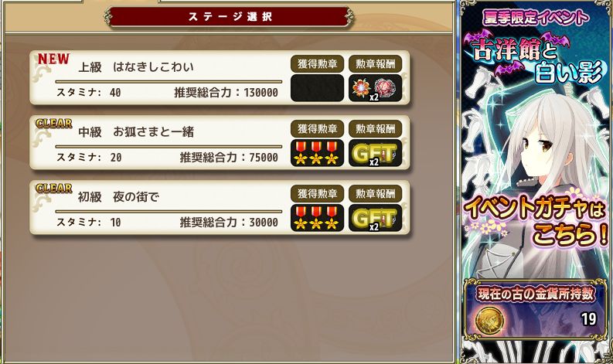613x364 pixels.
Task: Click the empty medal slot for 上級 stage
Action: coord(317,88)
